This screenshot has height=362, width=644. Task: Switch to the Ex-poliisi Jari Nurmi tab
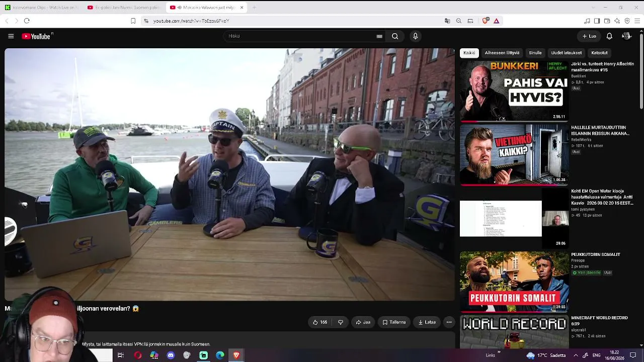click(x=124, y=8)
